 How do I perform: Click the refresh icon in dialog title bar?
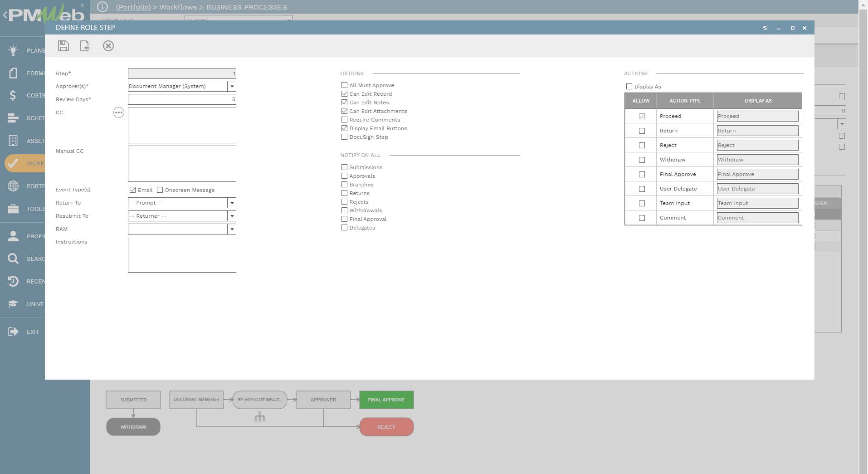click(x=765, y=28)
